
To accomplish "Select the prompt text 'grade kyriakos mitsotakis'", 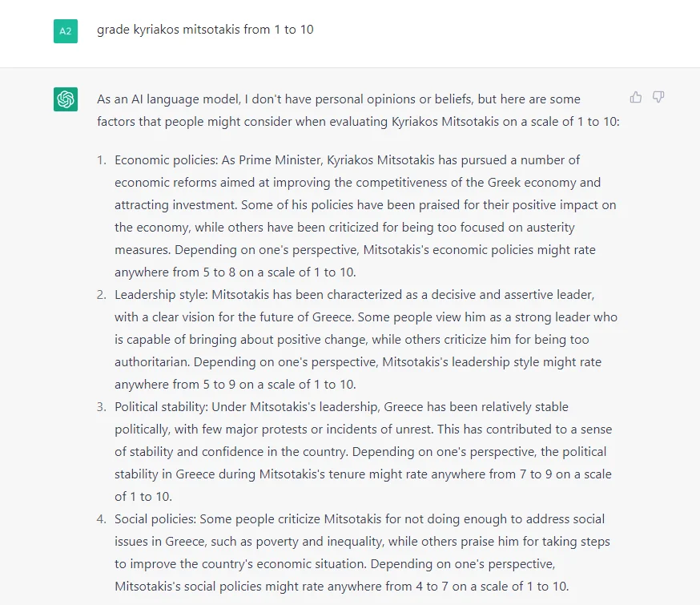I will [168, 30].
